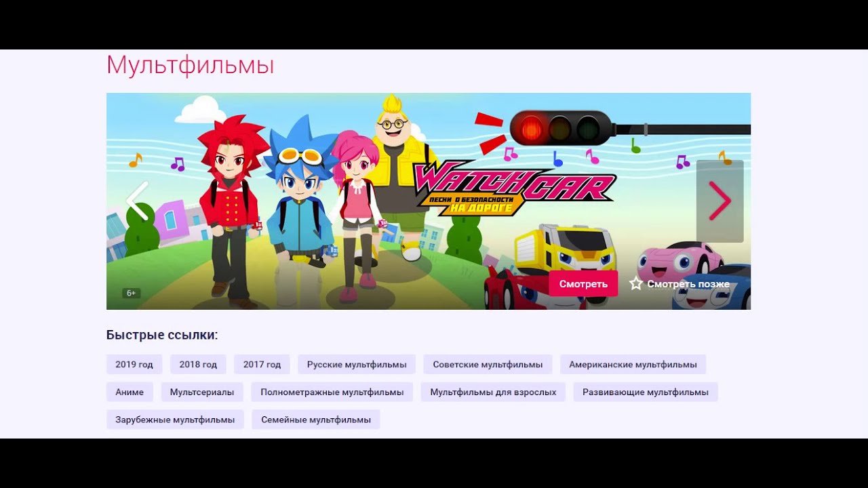The width and height of the screenshot is (868, 488).
Task: Choose Мультфильмы для взрослых tag
Action: (x=493, y=392)
